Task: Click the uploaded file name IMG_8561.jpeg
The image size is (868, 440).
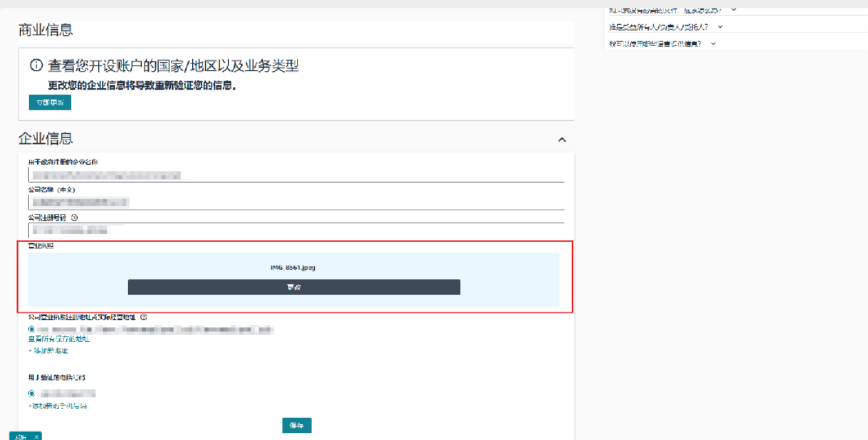Action: point(293,268)
